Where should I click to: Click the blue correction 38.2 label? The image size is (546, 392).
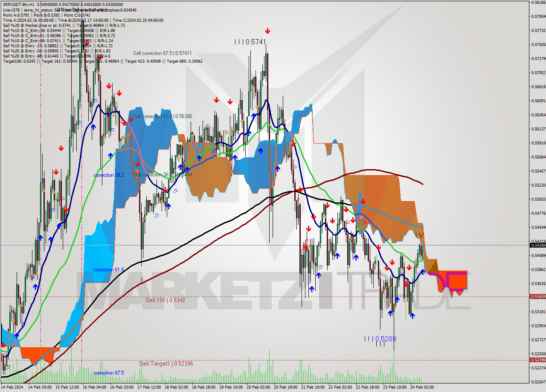[110, 175]
